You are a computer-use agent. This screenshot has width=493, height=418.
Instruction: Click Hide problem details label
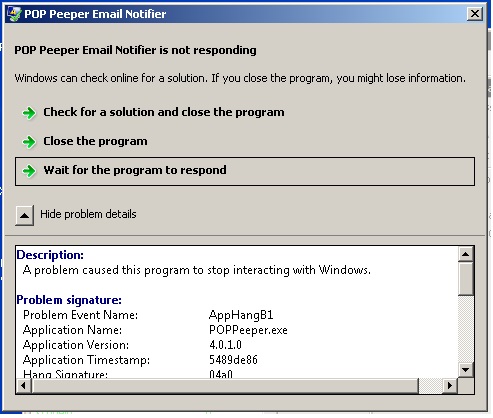(x=88, y=214)
